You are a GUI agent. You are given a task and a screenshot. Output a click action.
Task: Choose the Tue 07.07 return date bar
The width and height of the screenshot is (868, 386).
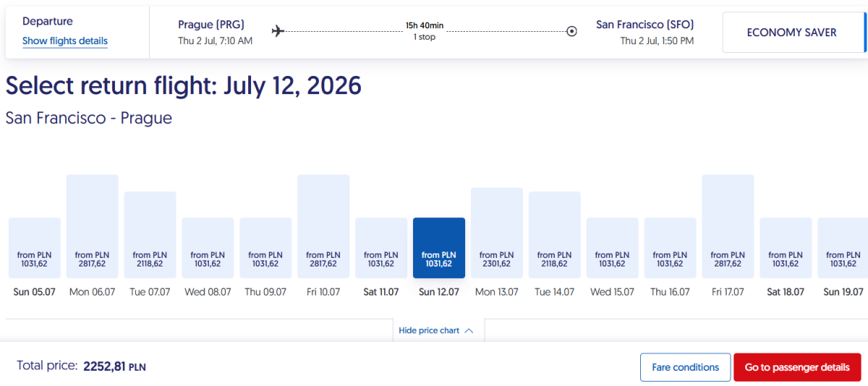150,235
